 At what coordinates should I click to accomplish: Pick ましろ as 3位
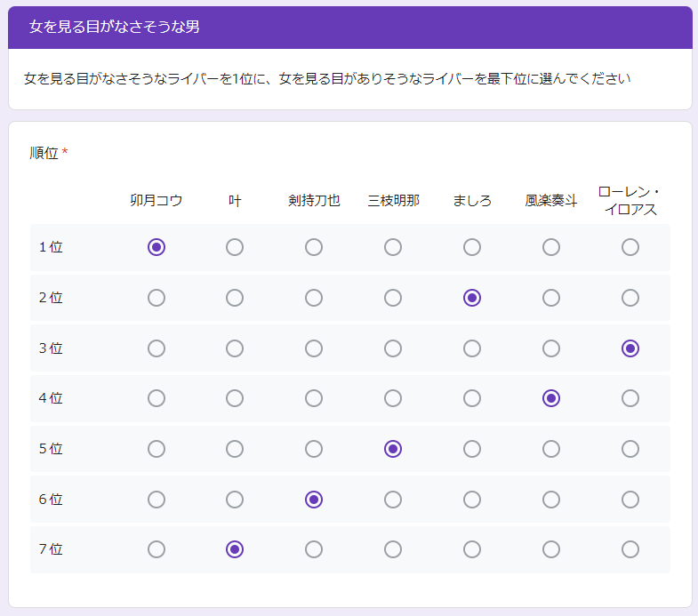tap(472, 348)
